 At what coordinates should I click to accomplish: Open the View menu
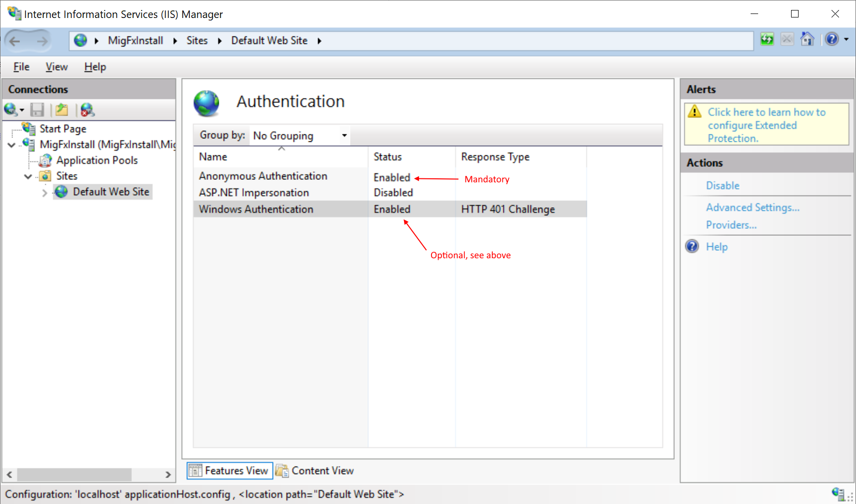[x=56, y=66]
